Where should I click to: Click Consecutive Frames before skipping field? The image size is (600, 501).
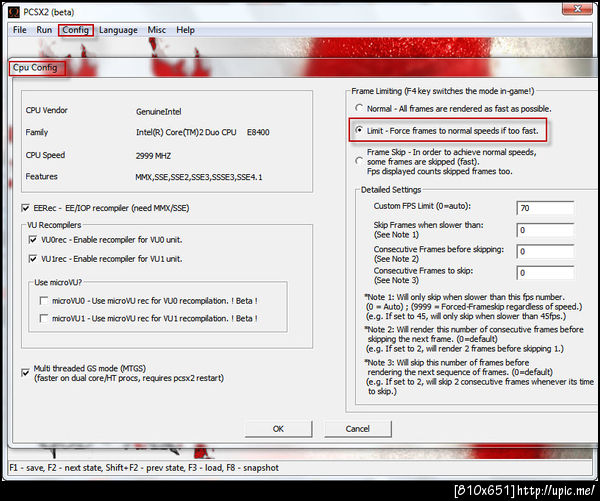(x=545, y=251)
